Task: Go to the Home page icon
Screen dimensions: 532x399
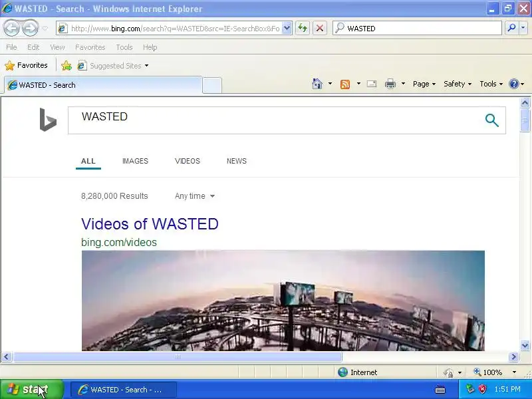Action: (x=317, y=84)
